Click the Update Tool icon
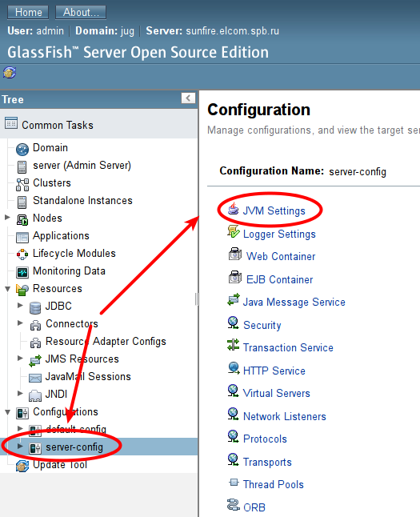 (x=22, y=466)
